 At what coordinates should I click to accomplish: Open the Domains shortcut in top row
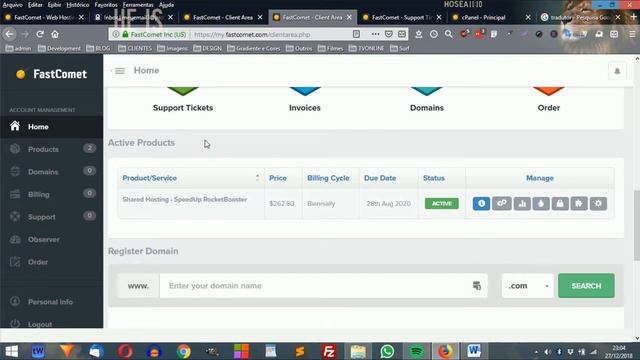[427, 108]
